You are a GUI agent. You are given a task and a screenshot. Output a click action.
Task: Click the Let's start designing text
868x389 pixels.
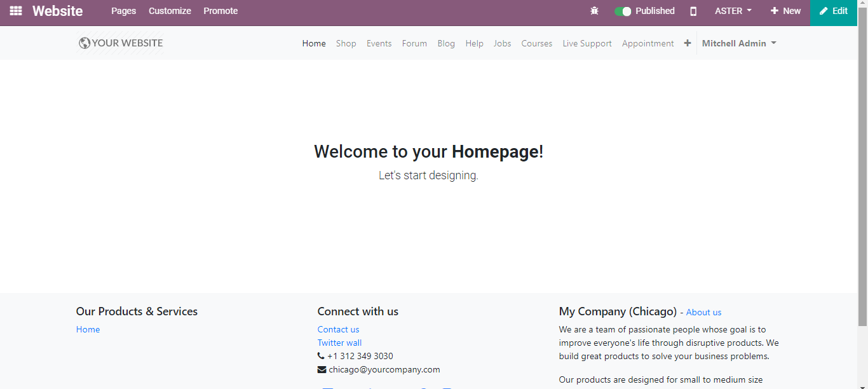[428, 175]
